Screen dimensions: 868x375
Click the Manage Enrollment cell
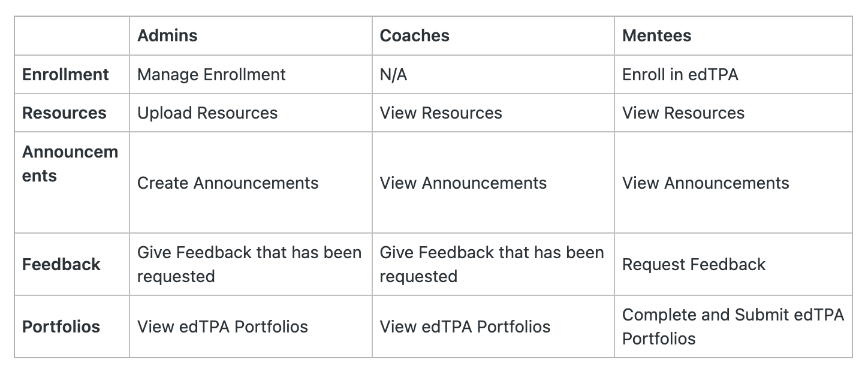coord(212,75)
